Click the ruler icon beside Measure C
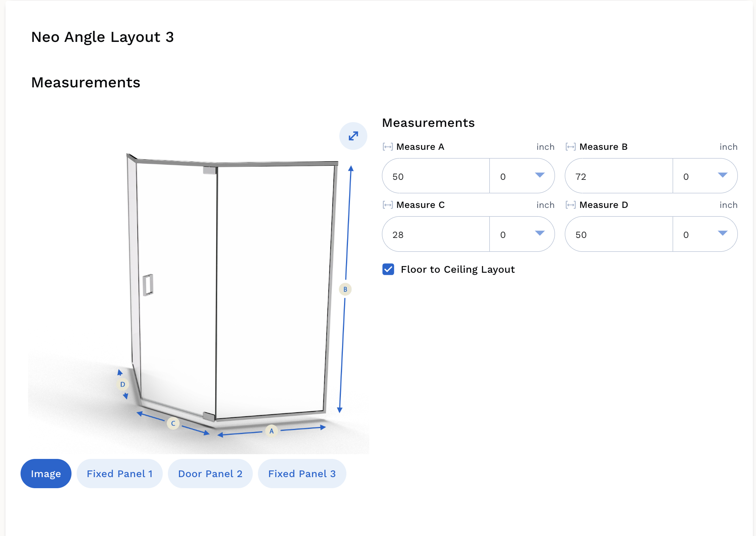Image resolution: width=756 pixels, height=536 pixels. (x=387, y=205)
